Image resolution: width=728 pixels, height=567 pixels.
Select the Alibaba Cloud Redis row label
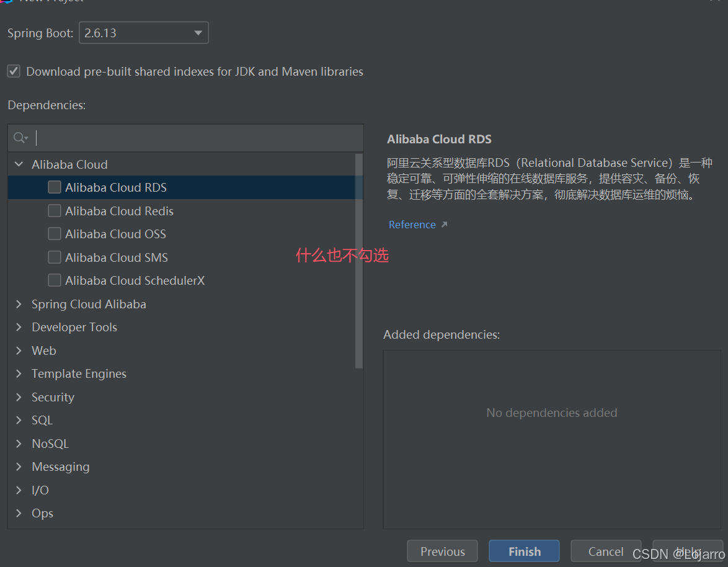click(x=119, y=212)
